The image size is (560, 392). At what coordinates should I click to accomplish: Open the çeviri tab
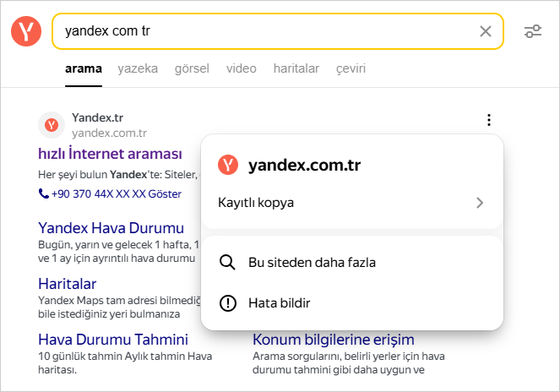point(351,68)
